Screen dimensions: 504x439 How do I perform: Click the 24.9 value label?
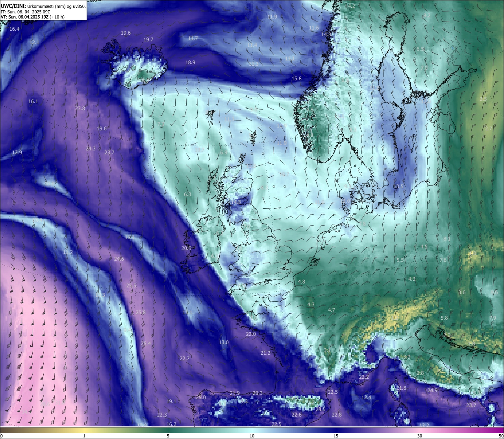pos(432,391)
